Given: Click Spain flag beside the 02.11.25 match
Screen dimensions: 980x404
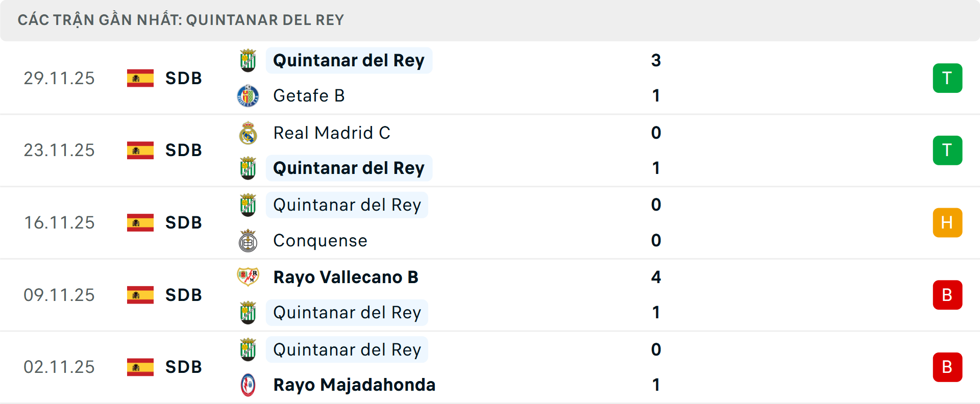Looking at the screenshot, I should [140, 367].
